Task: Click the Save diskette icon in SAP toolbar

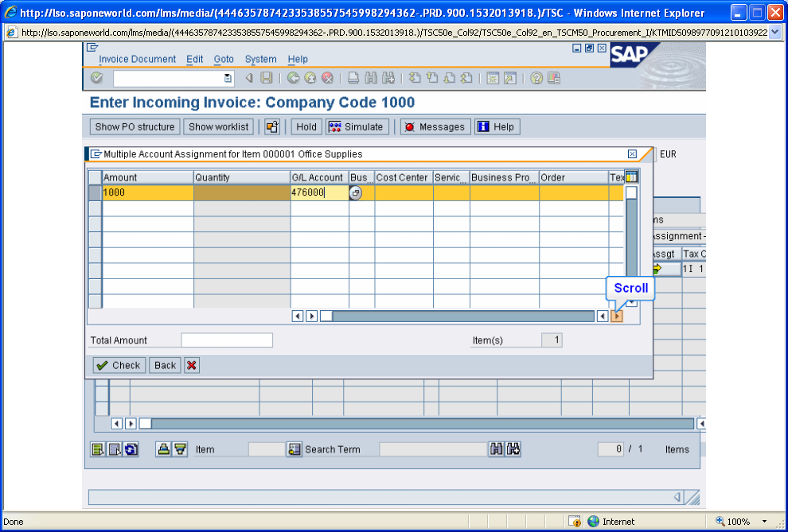Action: coord(267,78)
